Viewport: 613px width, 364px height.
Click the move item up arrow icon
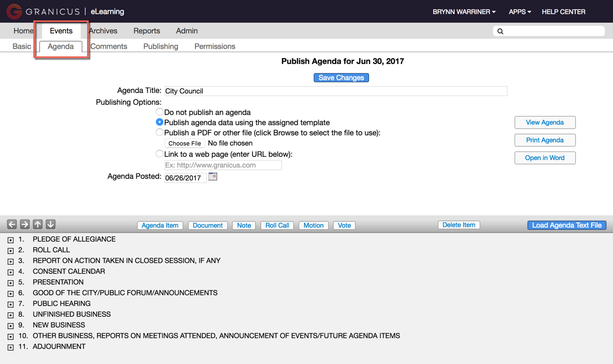click(38, 224)
